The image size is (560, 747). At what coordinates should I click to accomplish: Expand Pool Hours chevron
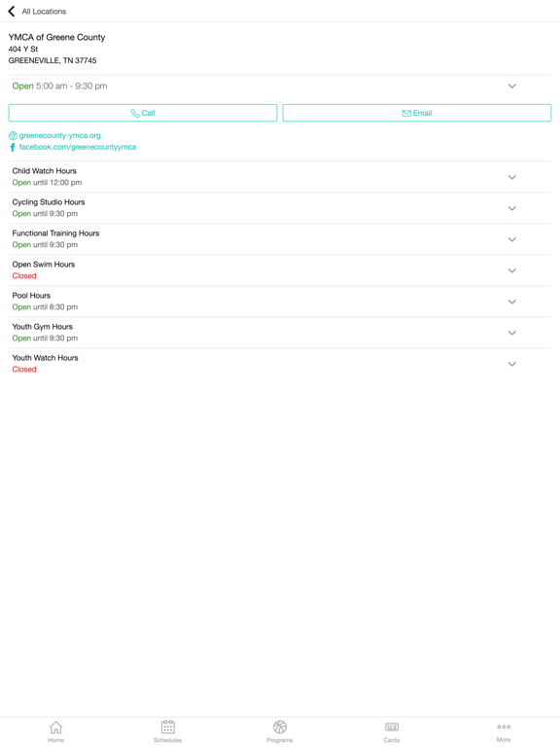(512, 302)
